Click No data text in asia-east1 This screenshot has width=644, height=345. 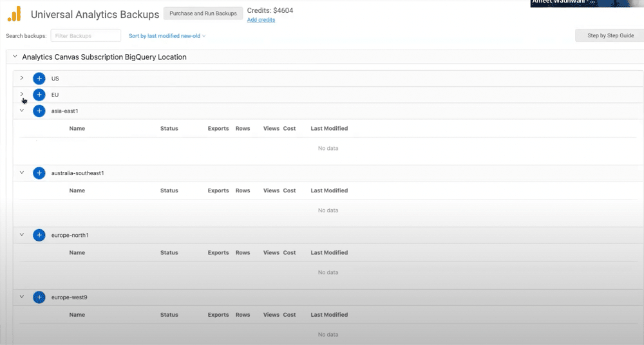coord(328,148)
